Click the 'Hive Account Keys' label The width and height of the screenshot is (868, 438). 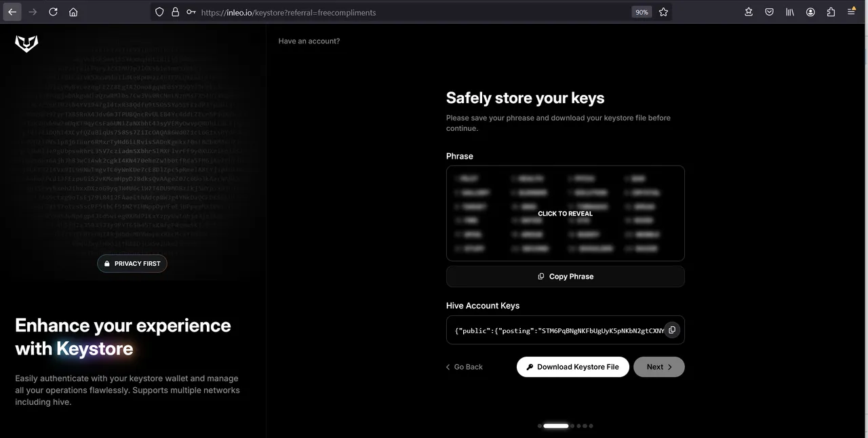(483, 306)
